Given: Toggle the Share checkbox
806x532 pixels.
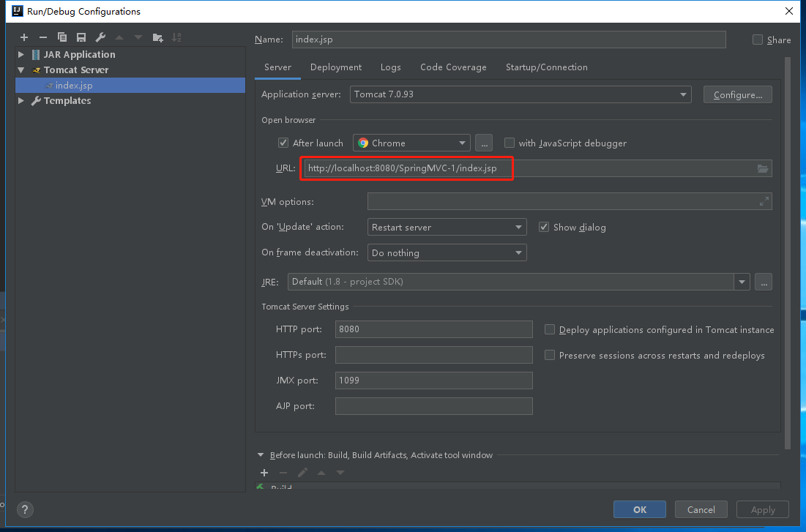Looking at the screenshot, I should click(757, 40).
